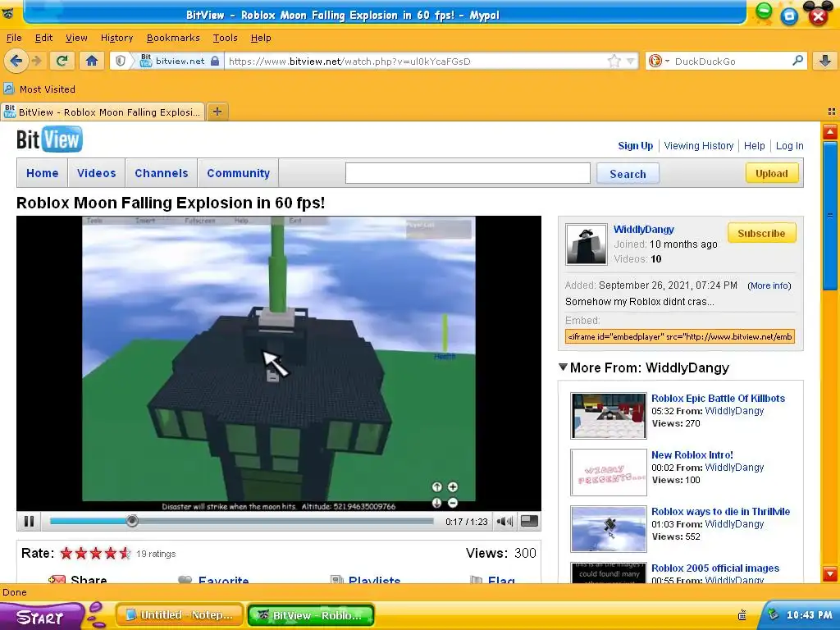The width and height of the screenshot is (840, 630).
Task: Click the page scrollbar down arrow
Action: click(830, 573)
